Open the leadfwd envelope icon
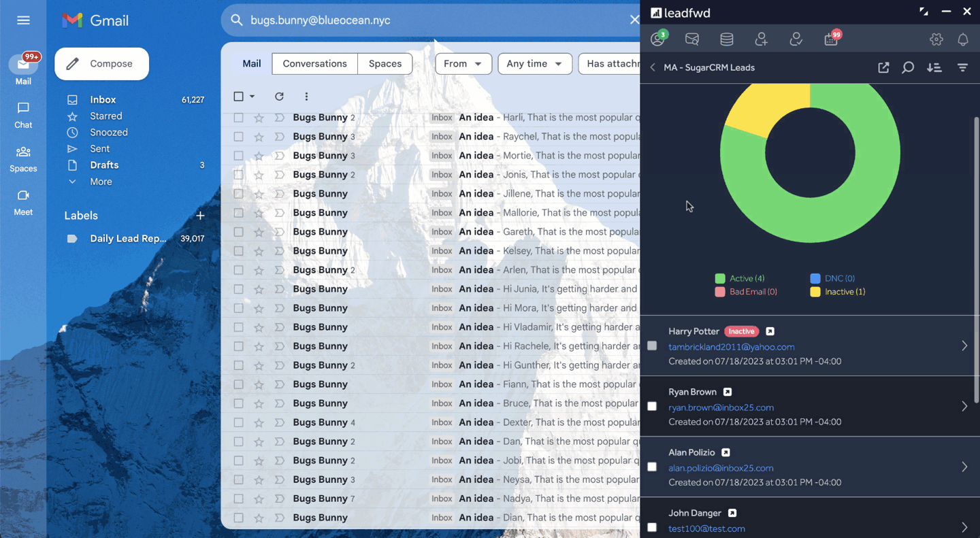 (x=692, y=39)
